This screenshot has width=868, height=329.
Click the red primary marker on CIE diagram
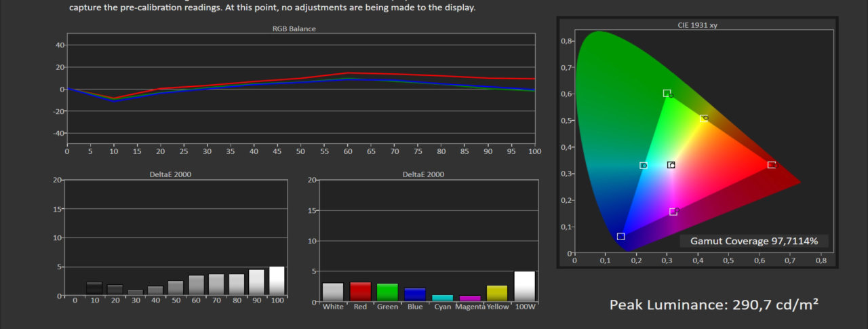771,165
